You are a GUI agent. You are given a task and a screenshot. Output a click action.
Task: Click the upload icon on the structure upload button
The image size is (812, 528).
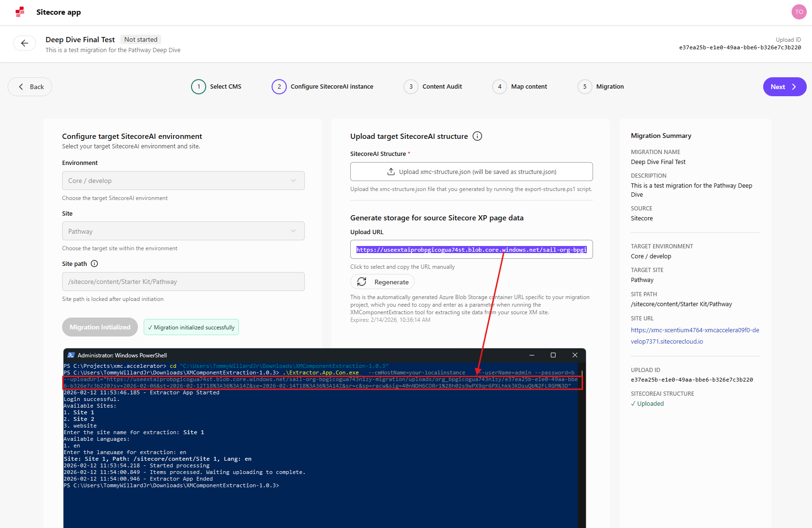click(x=391, y=171)
